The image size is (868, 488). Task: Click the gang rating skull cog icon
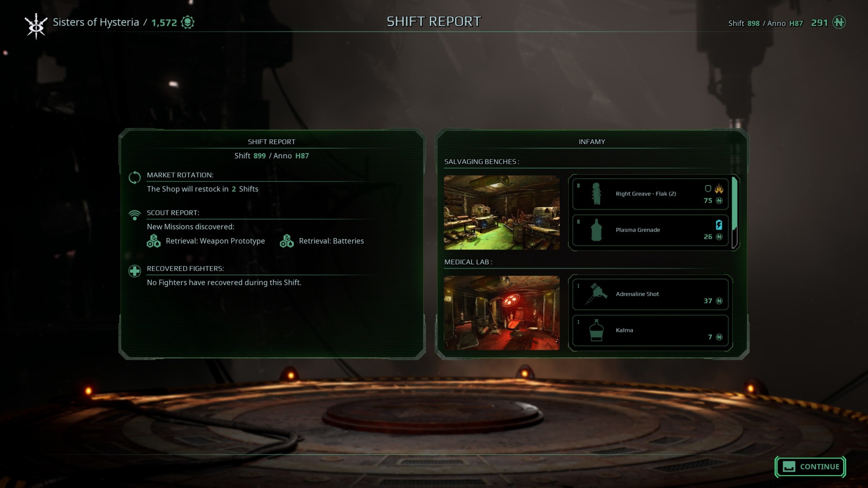pyautogui.click(x=188, y=22)
